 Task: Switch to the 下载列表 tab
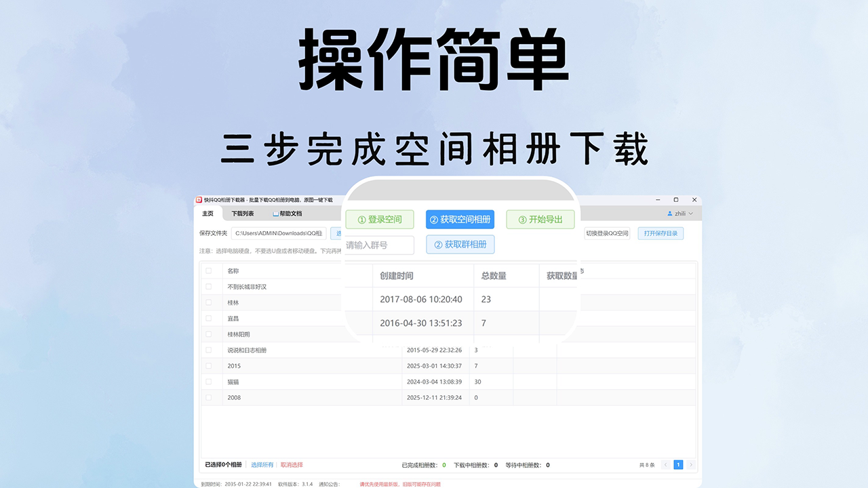click(x=243, y=213)
